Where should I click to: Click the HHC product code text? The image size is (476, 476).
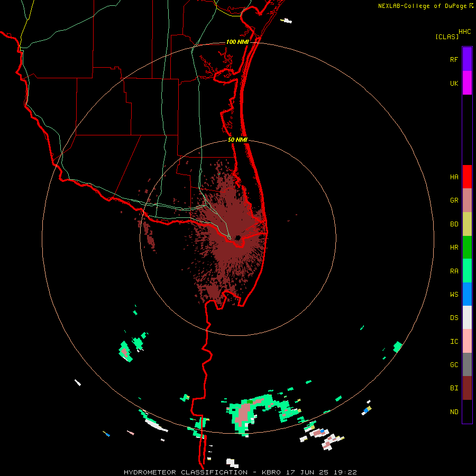click(x=464, y=32)
